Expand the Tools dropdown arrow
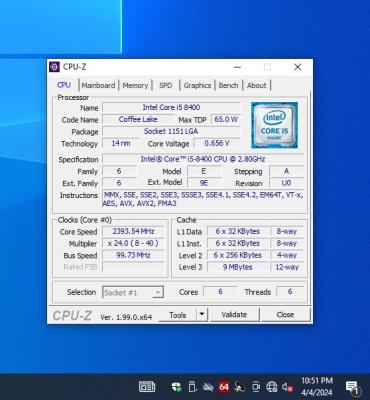The image size is (370, 400). [202, 315]
